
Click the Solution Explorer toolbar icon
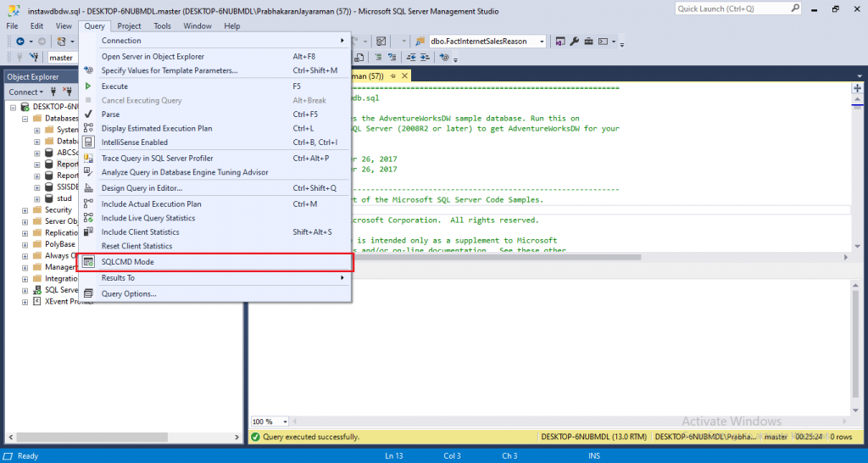coord(561,41)
